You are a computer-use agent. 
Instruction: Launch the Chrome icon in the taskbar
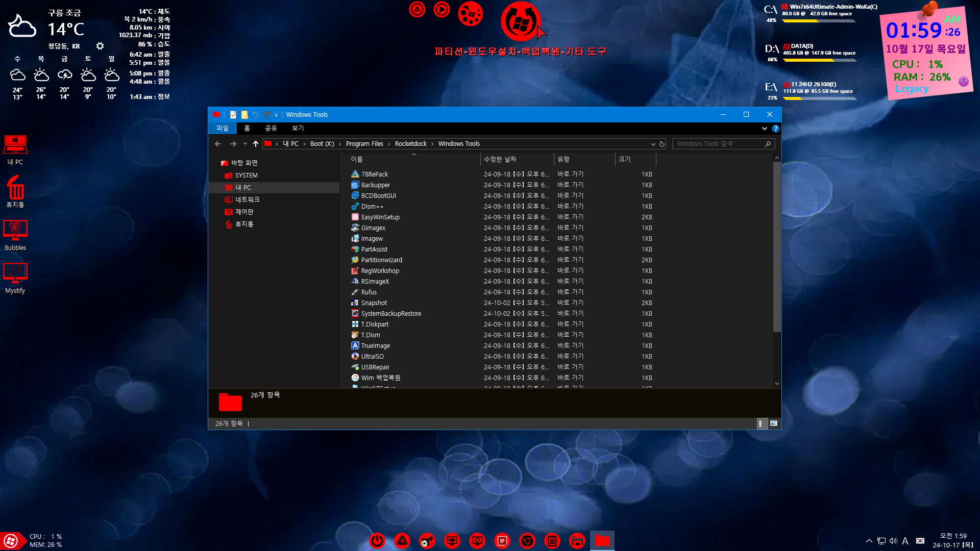(527, 541)
